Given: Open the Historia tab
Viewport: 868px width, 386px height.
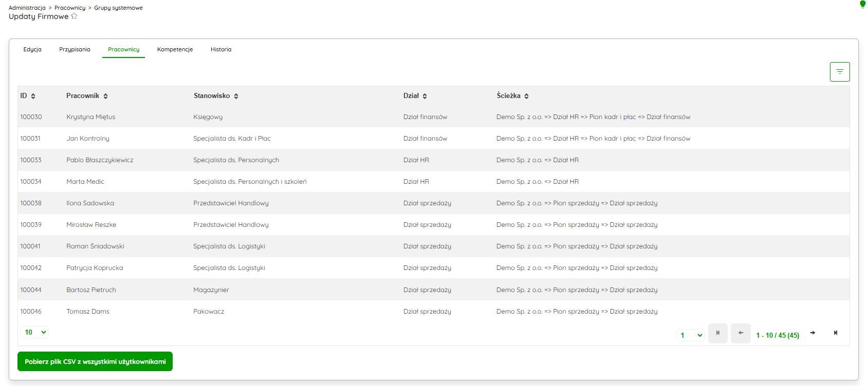Looking at the screenshot, I should pos(221,49).
